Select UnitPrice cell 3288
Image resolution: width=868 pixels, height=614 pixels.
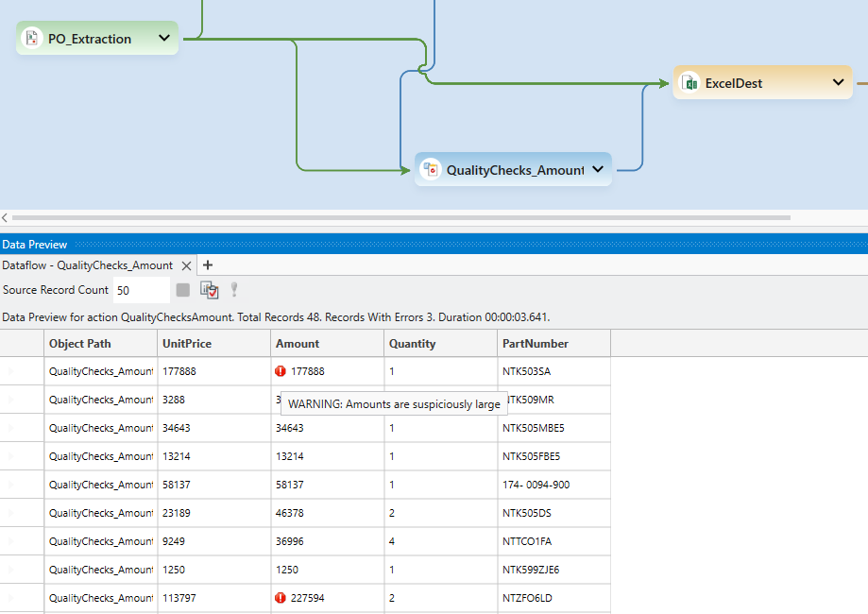[214, 400]
